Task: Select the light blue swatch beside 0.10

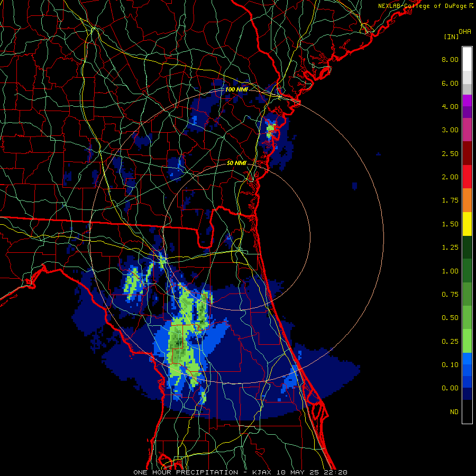Action: (467, 359)
